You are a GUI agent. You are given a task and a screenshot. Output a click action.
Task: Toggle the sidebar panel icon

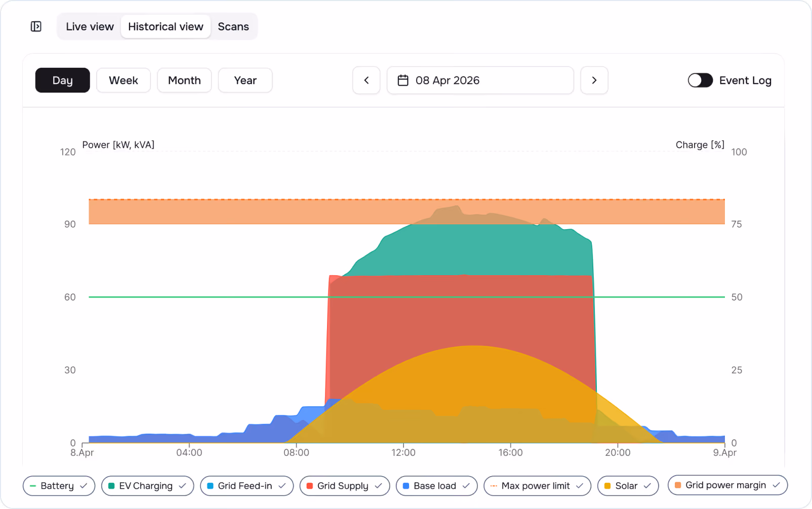[36, 26]
